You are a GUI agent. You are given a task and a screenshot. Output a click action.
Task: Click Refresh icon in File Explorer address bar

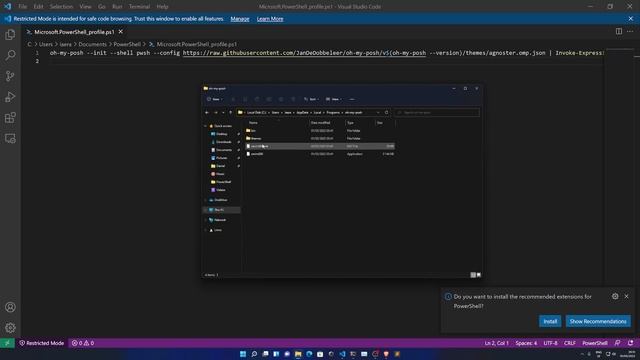tap(387, 112)
